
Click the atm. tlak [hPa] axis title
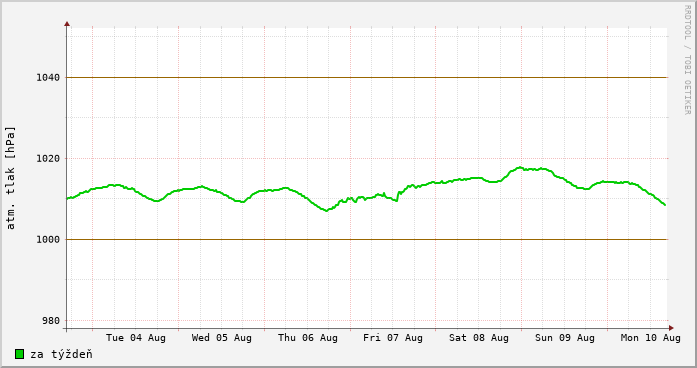pos(11,178)
